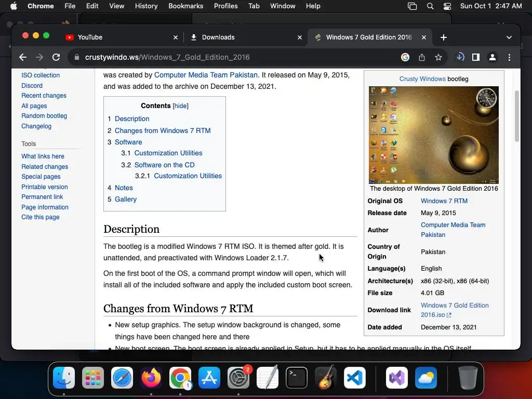532x399 pixels.
Task: Jump to the Description section in Contents
Action: click(132, 119)
